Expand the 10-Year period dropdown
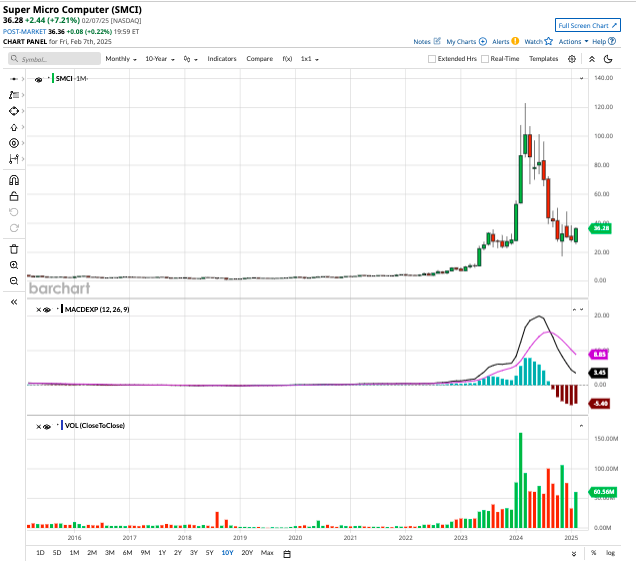This screenshot has height=565, width=636. click(159, 59)
